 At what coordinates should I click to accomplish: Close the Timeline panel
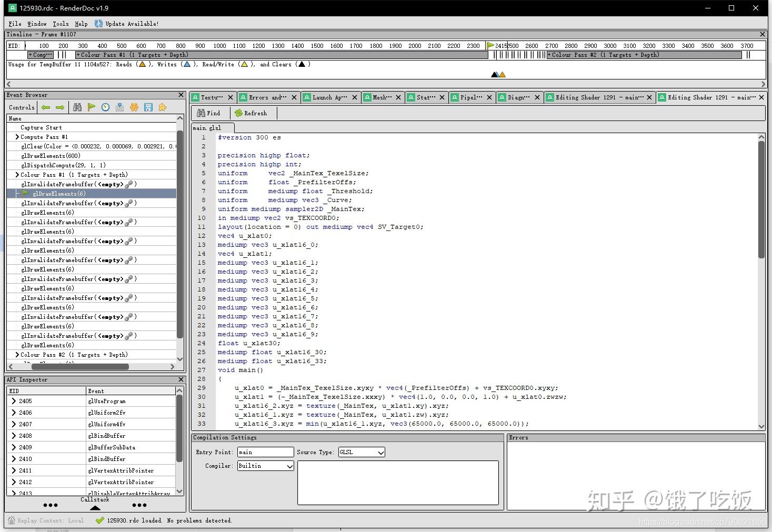[763, 34]
